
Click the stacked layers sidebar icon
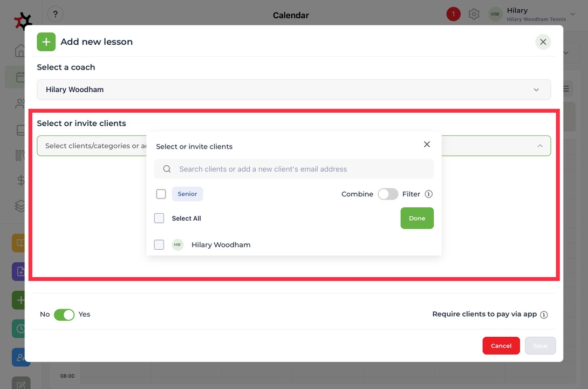point(20,206)
